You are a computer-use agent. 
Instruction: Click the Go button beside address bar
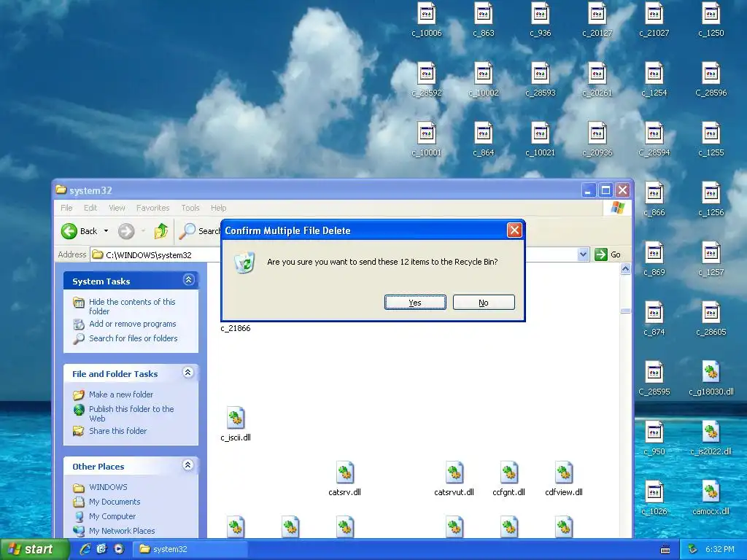click(608, 254)
